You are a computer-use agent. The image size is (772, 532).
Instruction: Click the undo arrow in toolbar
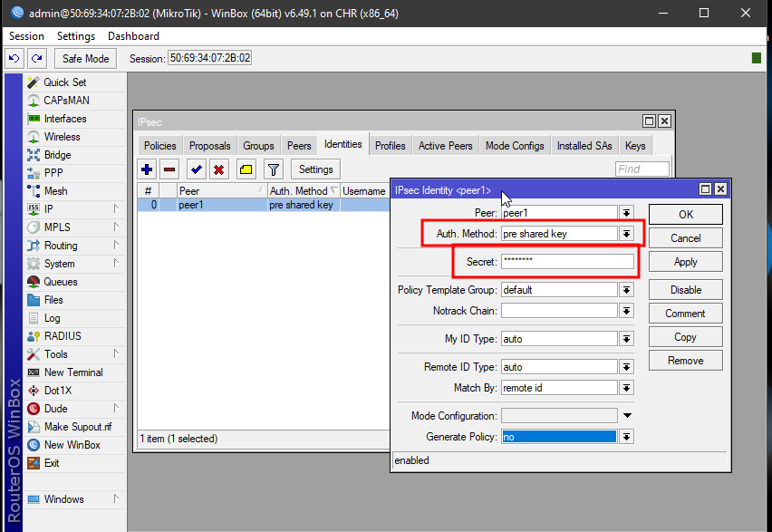(14, 58)
